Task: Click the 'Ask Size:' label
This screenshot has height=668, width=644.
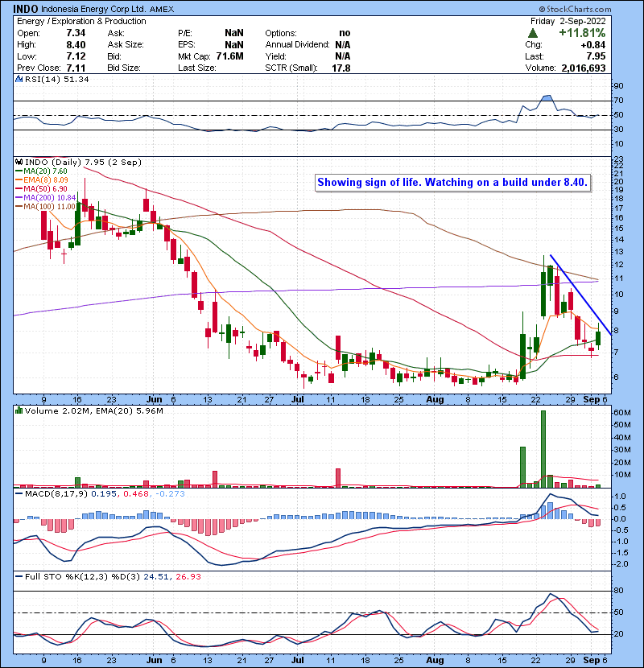Action: 126,45
